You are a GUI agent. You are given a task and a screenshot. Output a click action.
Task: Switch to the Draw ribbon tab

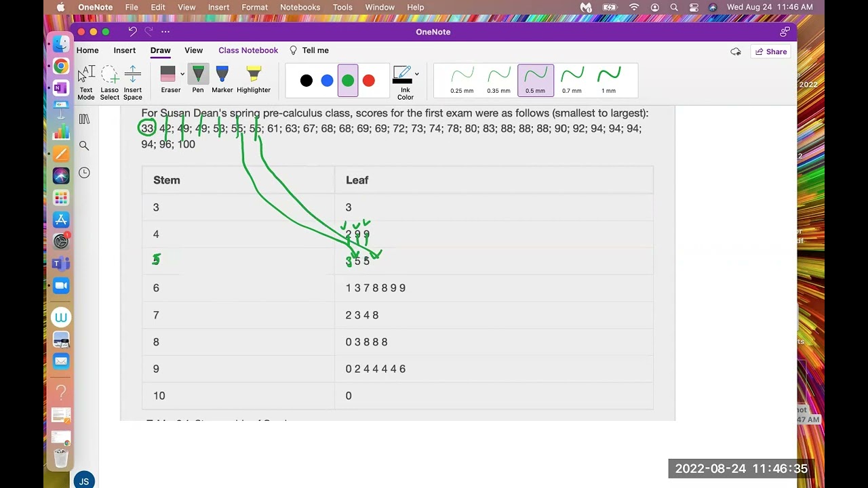coord(161,50)
